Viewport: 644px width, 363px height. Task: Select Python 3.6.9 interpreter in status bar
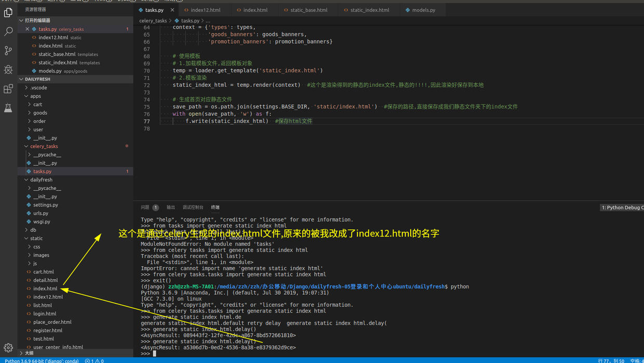pos(42,360)
